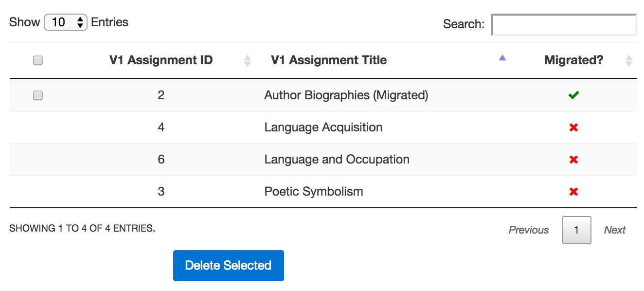Click the V1 Assignment ID column header

(x=161, y=60)
